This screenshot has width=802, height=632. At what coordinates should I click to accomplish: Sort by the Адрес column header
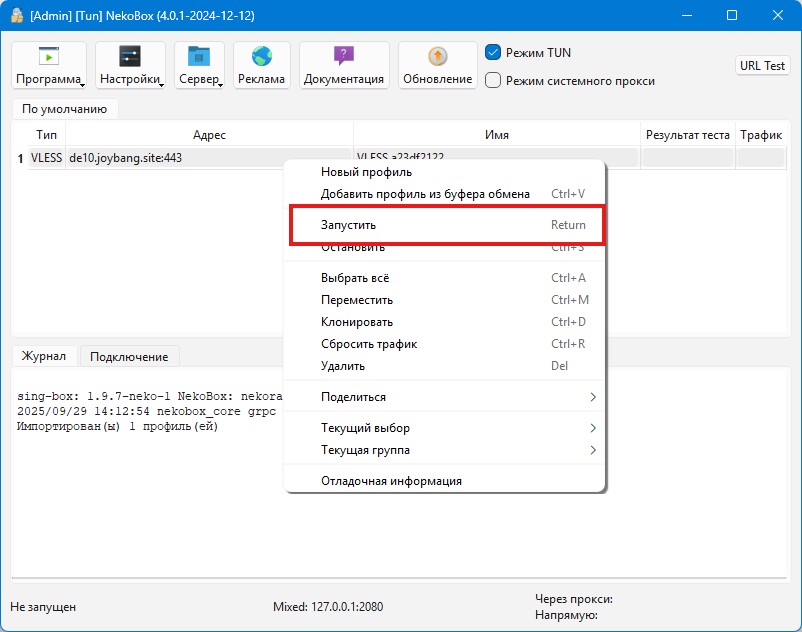pyautogui.click(x=209, y=135)
